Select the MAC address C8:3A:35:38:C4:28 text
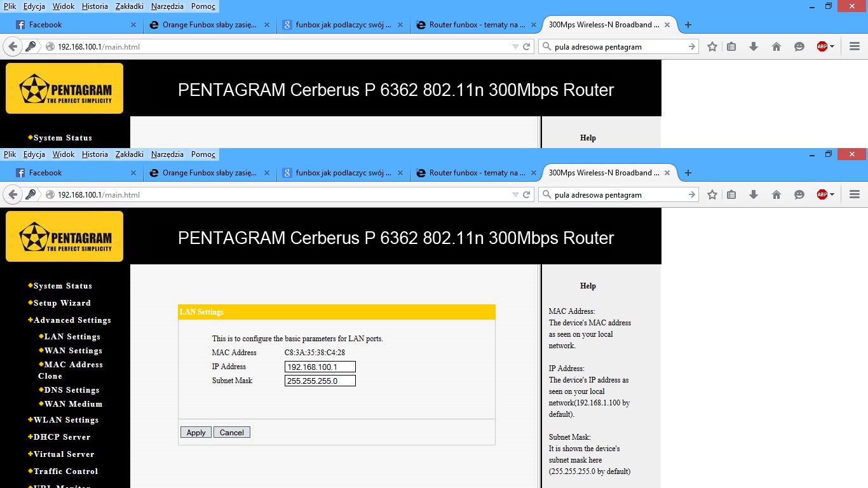The width and height of the screenshot is (868, 488). point(315,353)
